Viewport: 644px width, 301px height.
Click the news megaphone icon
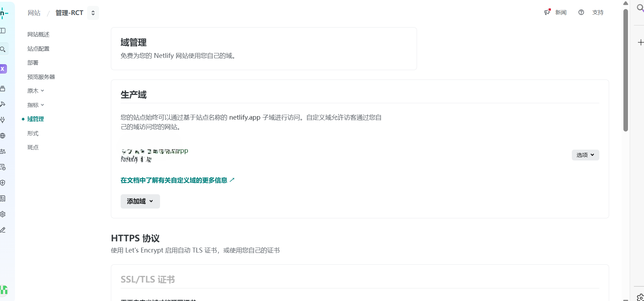(547, 12)
